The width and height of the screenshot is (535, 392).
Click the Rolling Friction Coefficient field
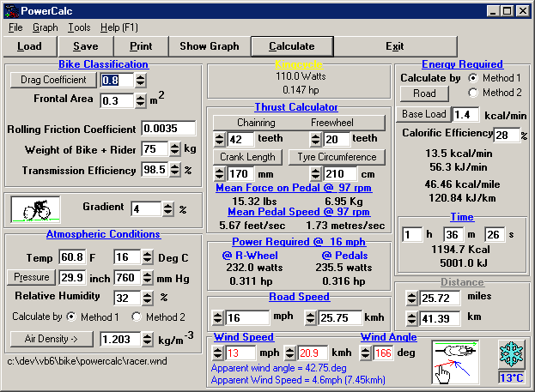[168, 129]
